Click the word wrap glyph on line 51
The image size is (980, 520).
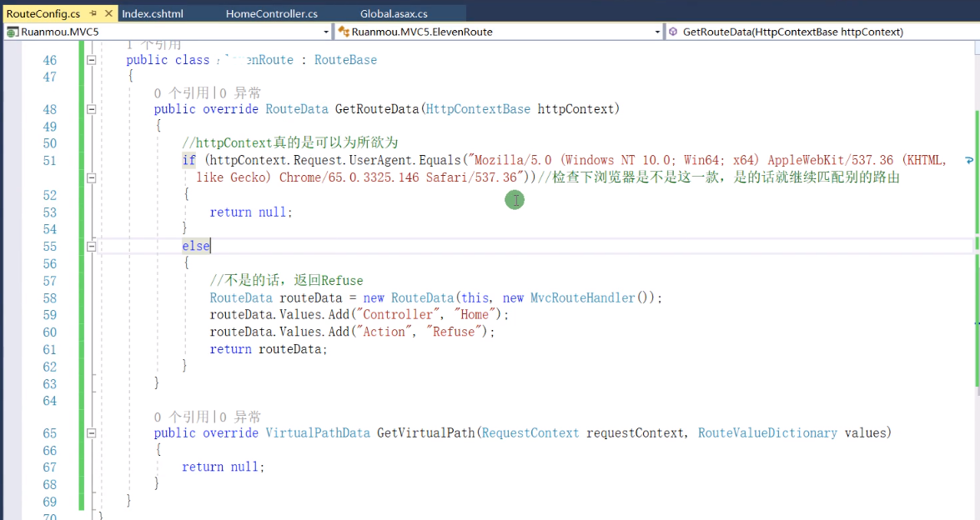pos(969,161)
